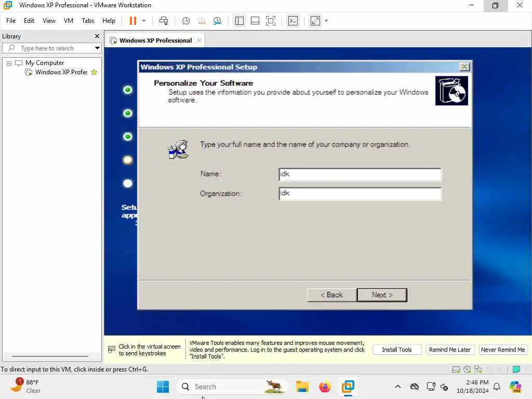Open the power options dropdown arrow
This screenshot has width=532, height=399.
pyautogui.click(x=144, y=21)
